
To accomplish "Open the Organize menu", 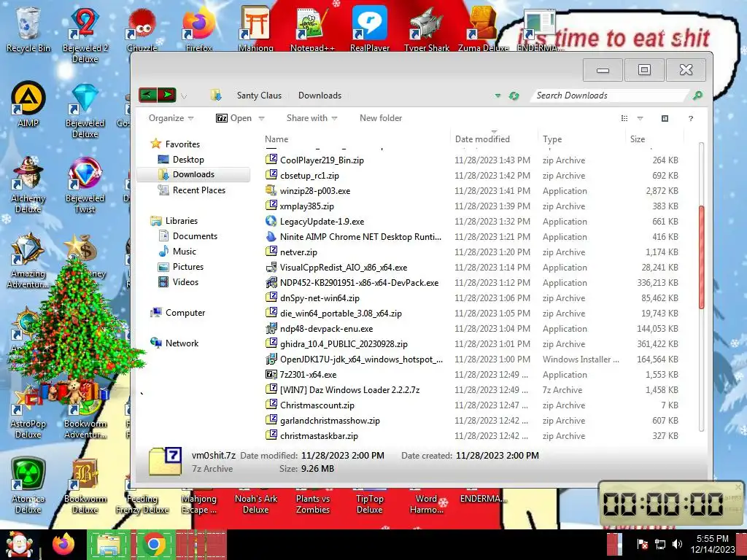I will (x=171, y=118).
